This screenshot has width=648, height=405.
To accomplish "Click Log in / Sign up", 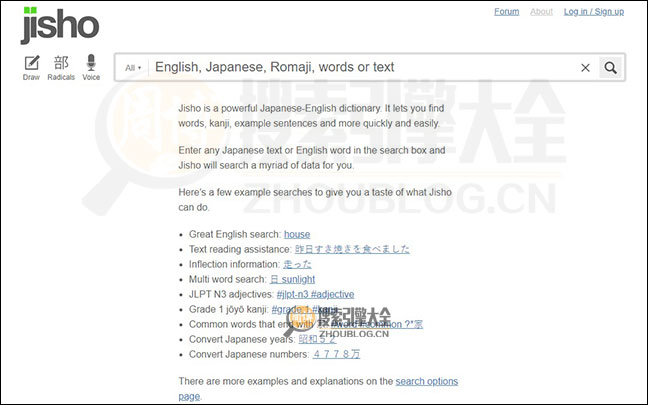I will (593, 12).
